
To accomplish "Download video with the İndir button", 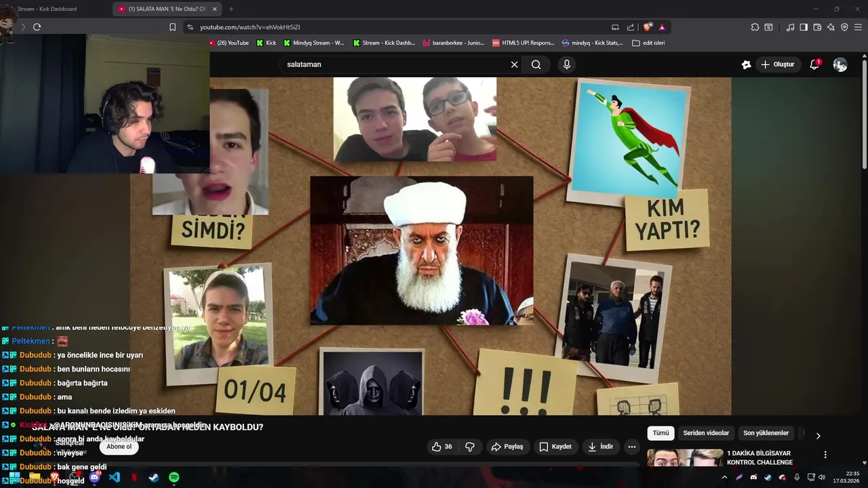I will [x=601, y=447].
